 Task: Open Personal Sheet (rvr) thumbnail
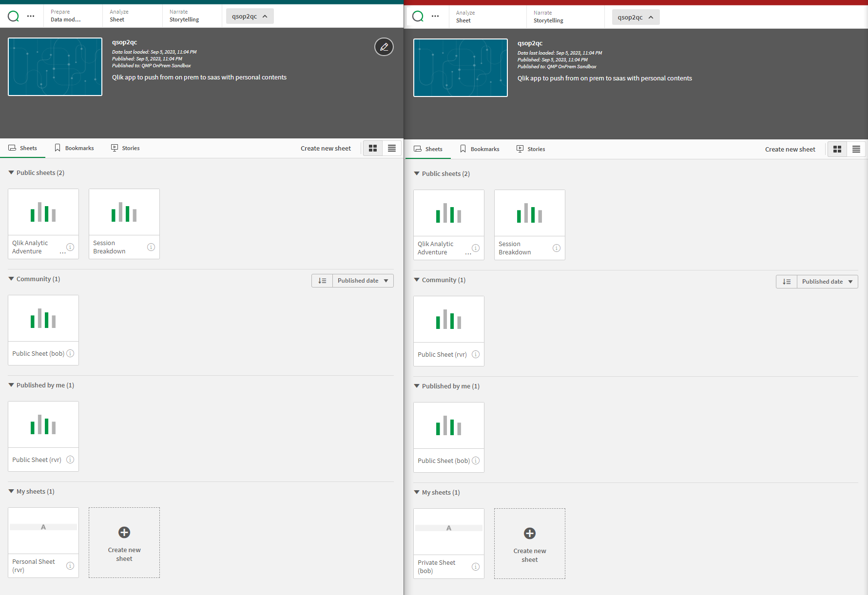coord(43,531)
